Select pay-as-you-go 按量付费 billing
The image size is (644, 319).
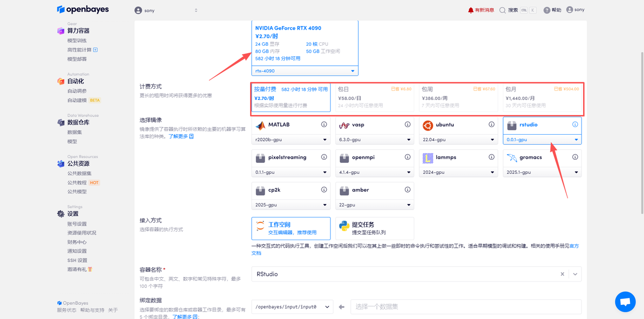point(291,97)
